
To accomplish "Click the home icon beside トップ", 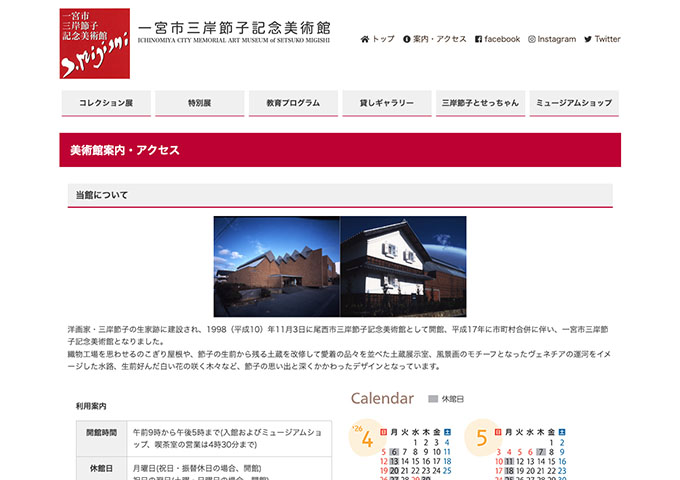I will 365,39.
